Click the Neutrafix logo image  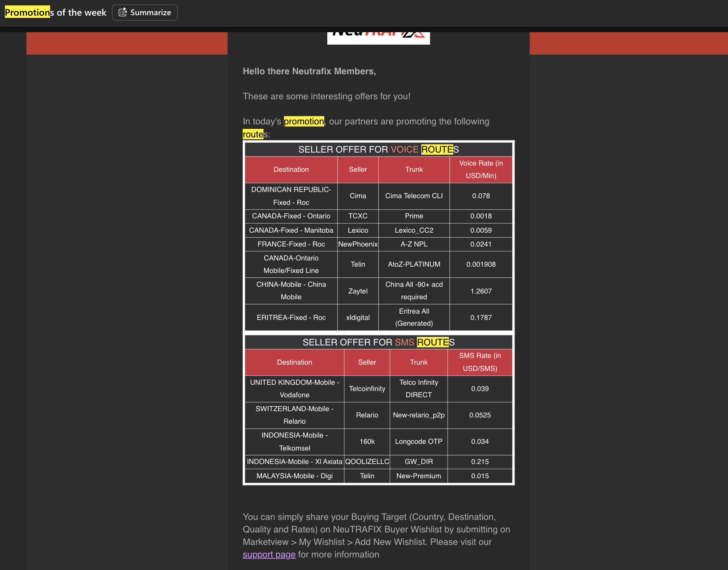(x=378, y=38)
